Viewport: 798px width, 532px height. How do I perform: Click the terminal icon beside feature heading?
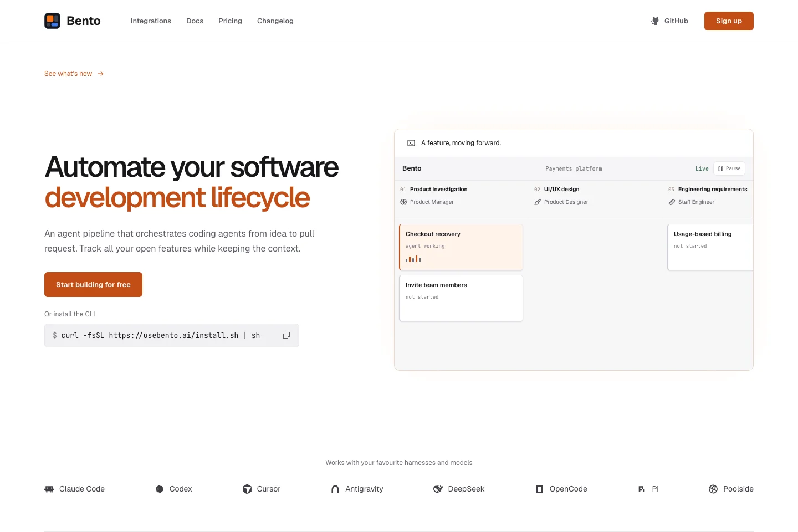pos(411,143)
